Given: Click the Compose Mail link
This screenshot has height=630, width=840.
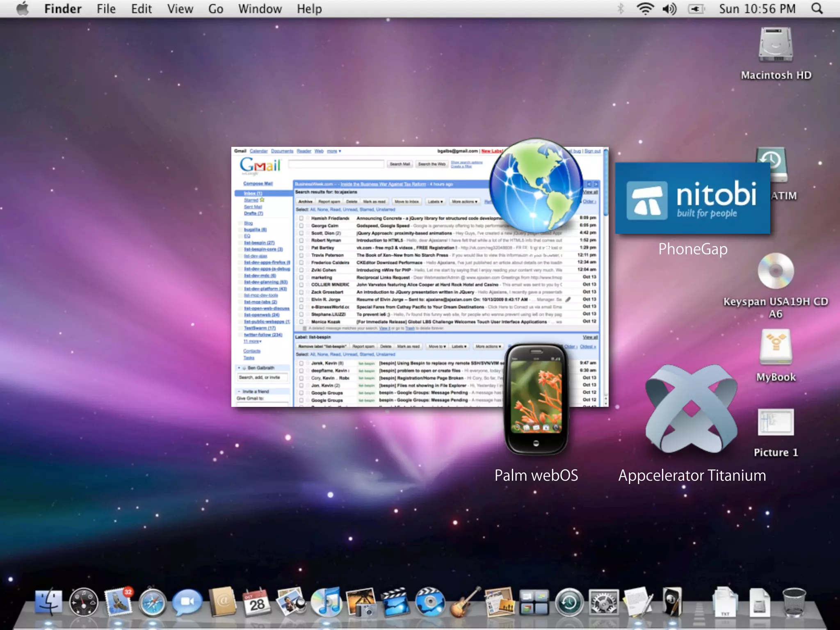Looking at the screenshot, I should [258, 183].
